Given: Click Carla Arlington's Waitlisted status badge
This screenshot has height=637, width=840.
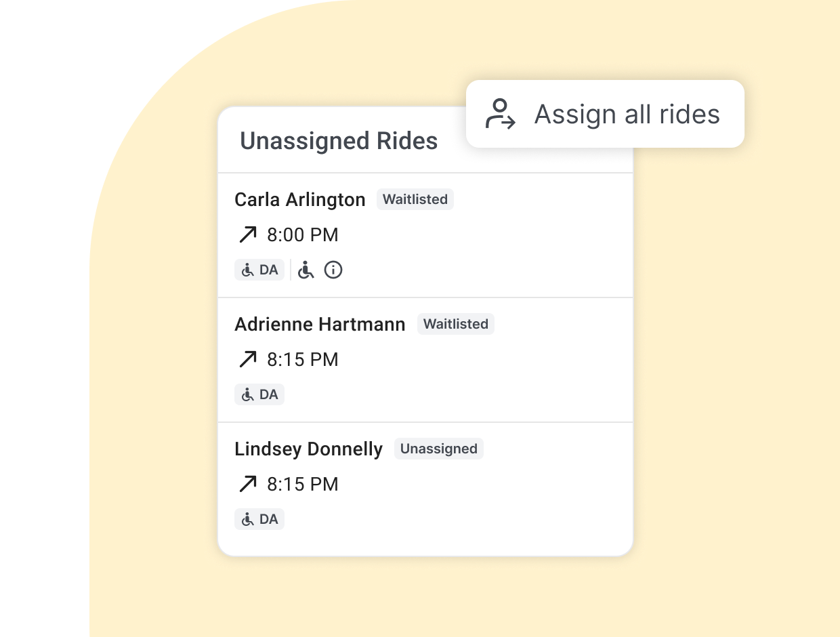Looking at the screenshot, I should tap(415, 200).
